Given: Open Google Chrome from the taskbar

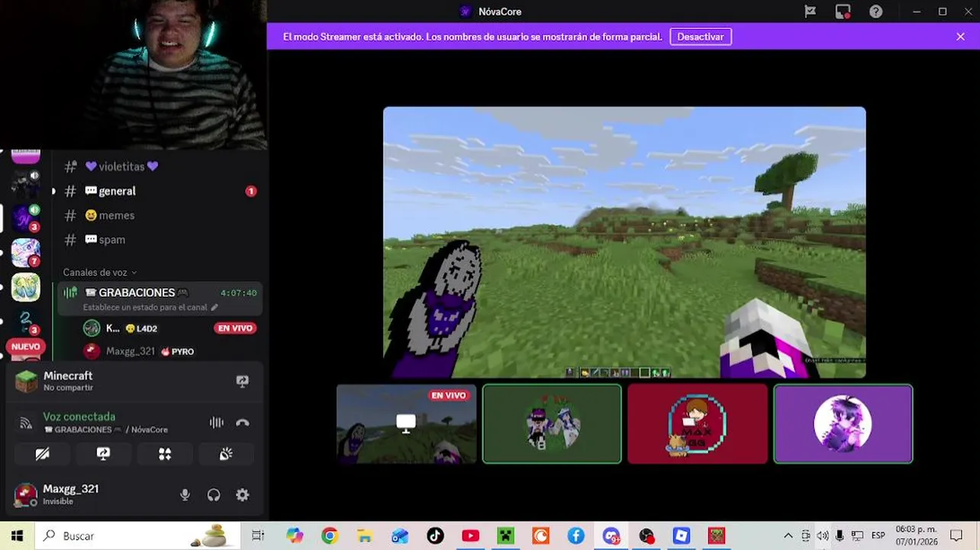Looking at the screenshot, I should tap(330, 536).
